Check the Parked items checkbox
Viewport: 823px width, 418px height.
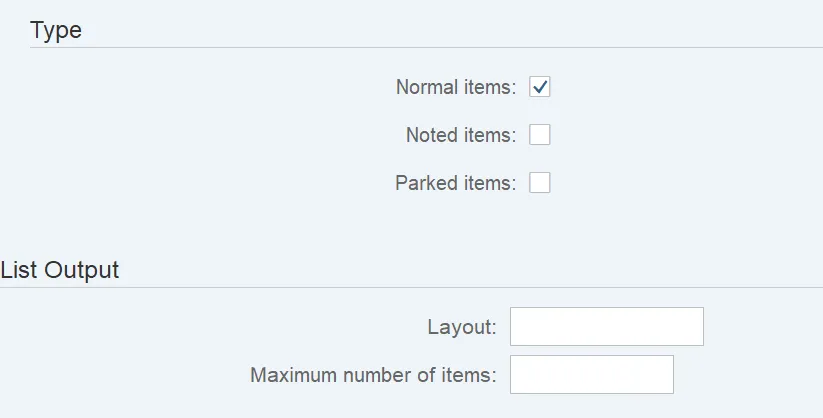tap(540, 183)
